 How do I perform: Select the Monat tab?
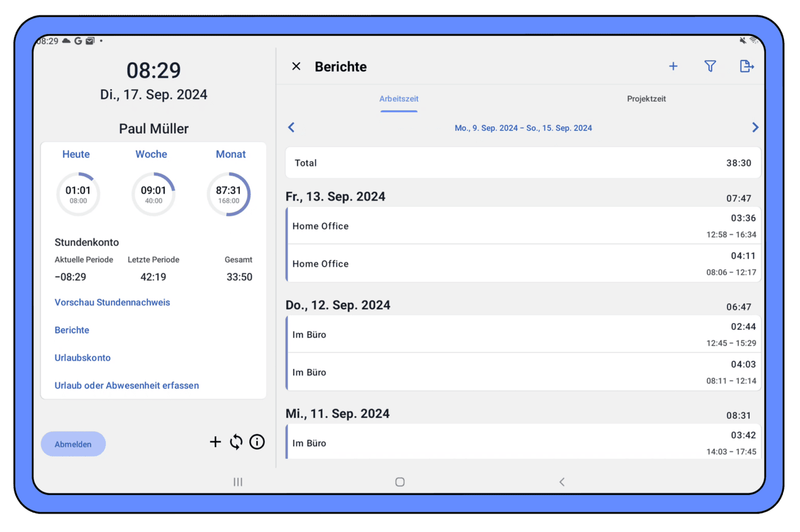click(x=231, y=154)
